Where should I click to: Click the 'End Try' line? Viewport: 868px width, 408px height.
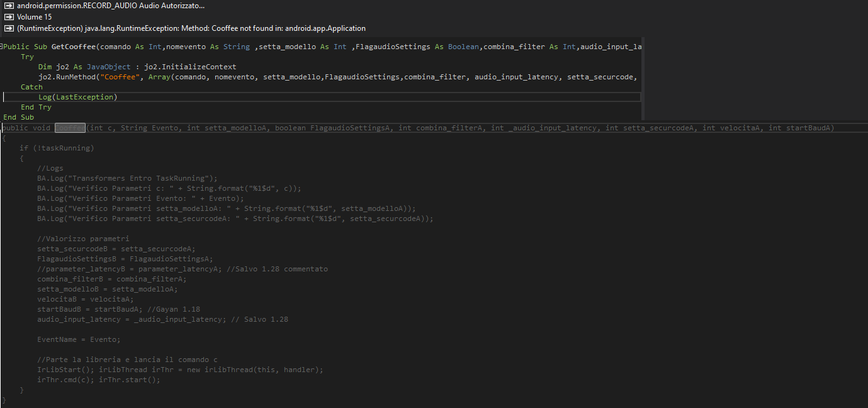pos(36,107)
